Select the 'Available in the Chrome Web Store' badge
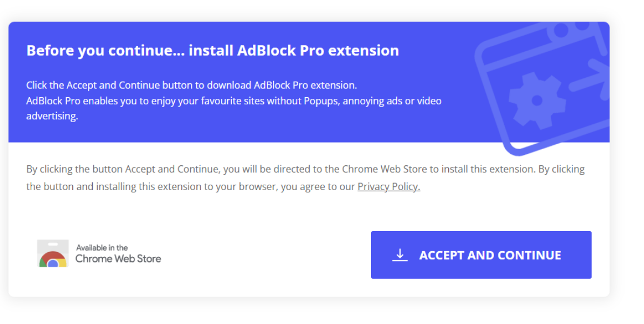This screenshot has width=644, height=324. (99, 253)
